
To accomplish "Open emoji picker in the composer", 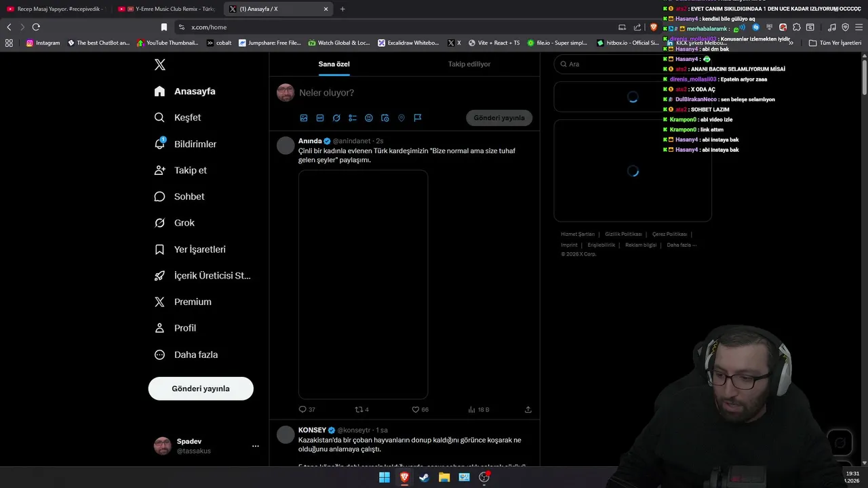I will (369, 118).
